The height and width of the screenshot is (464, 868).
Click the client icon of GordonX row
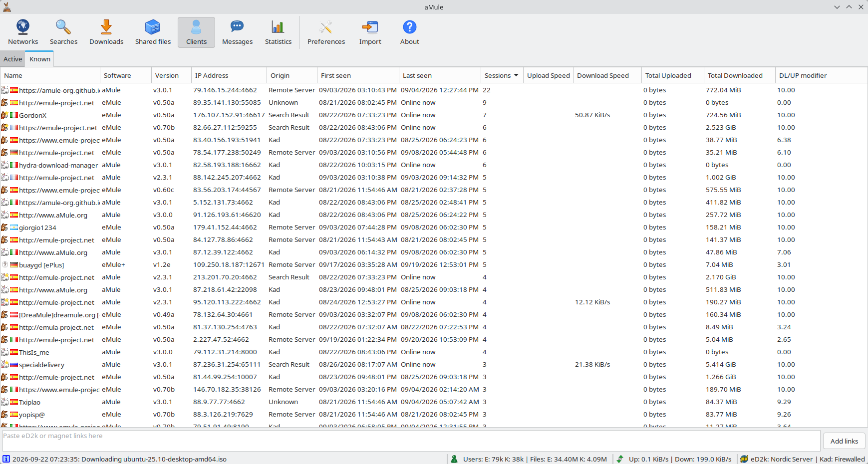pos(4,115)
